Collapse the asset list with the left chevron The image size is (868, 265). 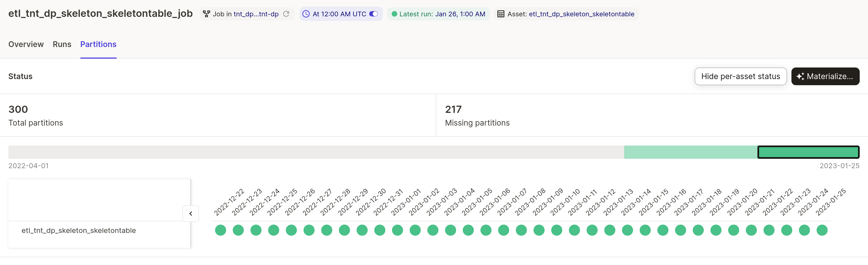(191, 213)
